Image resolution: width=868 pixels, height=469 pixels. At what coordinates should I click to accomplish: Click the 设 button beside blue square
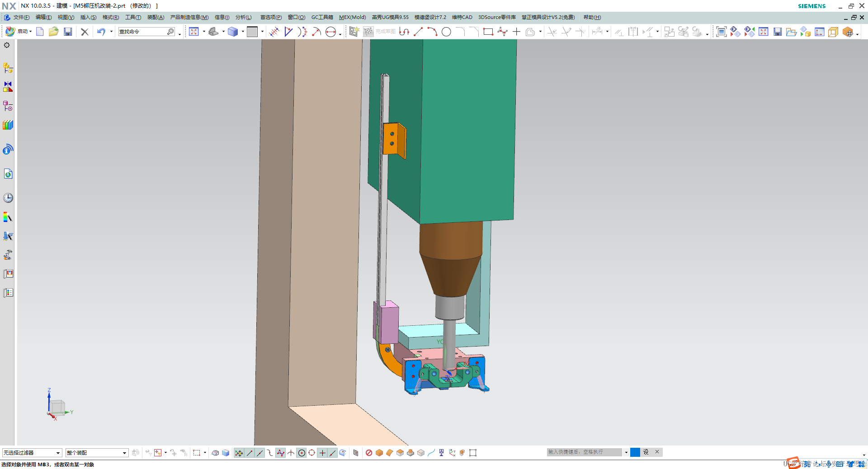(646, 452)
